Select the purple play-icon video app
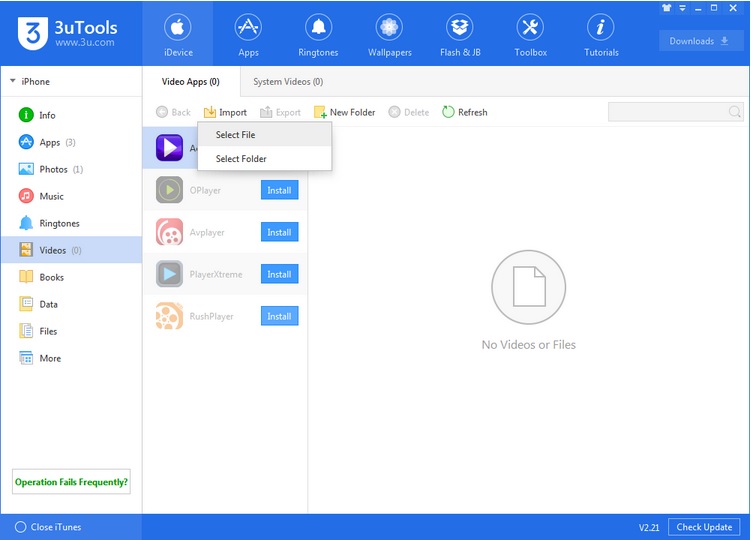The width and height of the screenshot is (751, 540). [169, 148]
